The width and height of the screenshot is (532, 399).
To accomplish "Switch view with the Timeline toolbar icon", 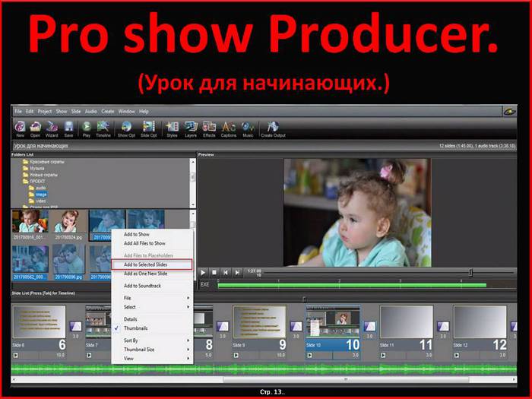I will [103, 129].
